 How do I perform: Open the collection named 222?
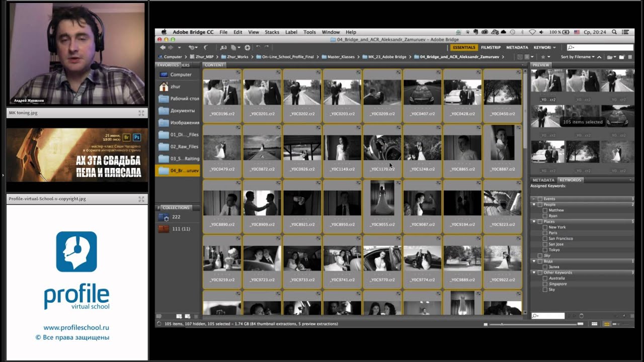pyautogui.click(x=177, y=217)
